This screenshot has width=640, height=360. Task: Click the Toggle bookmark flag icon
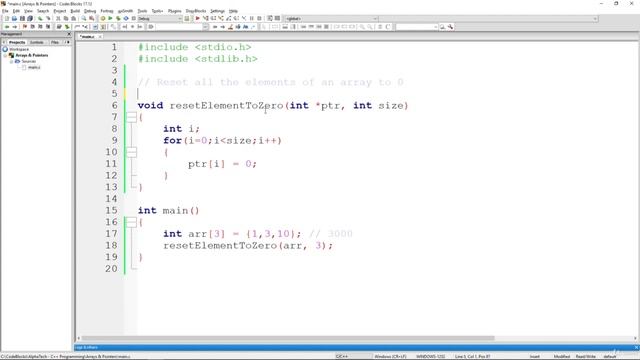coord(25,27)
